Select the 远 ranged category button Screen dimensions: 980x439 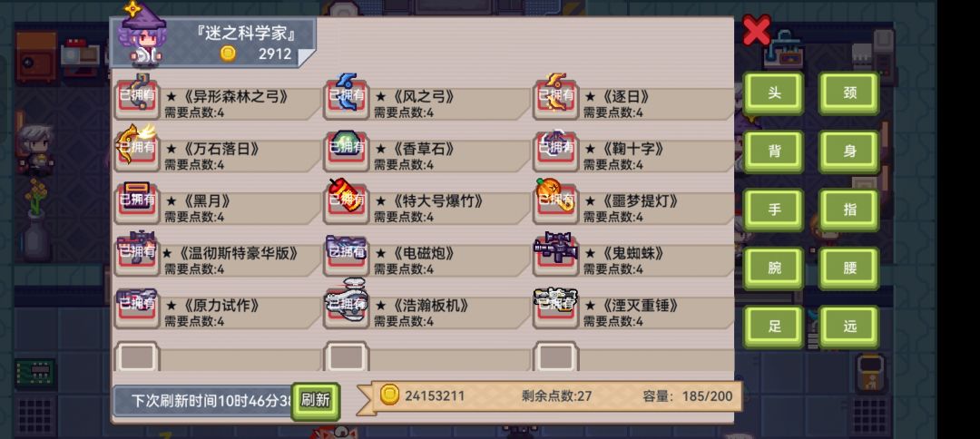point(849,326)
